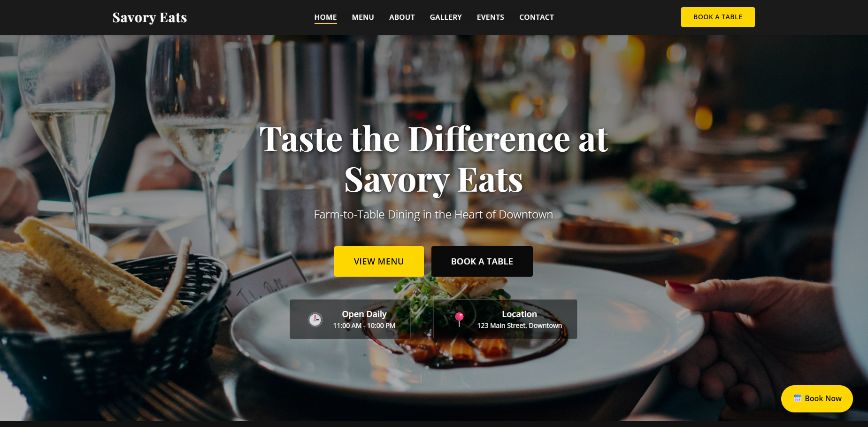Open the Contact navigation link
The height and width of the screenshot is (427, 868).
pos(536,17)
